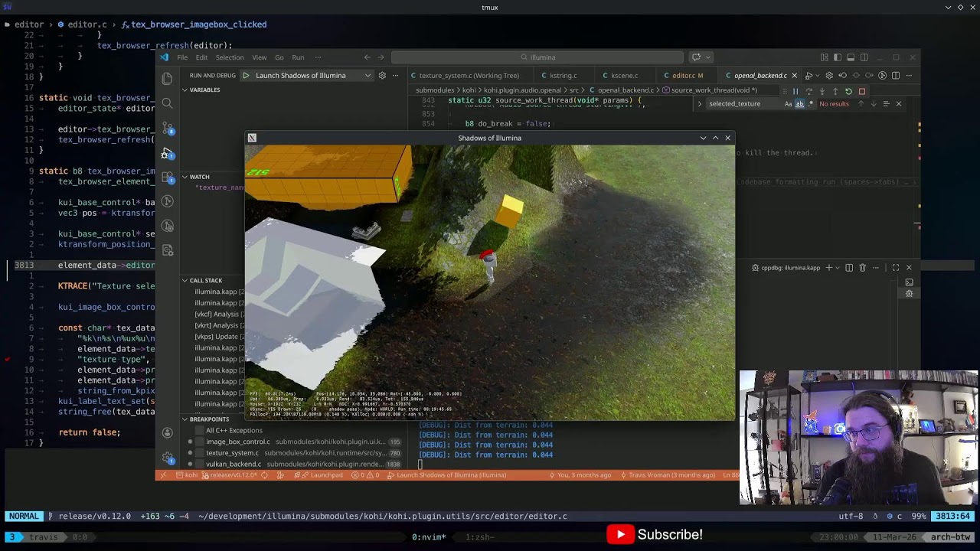Image resolution: width=980 pixels, height=551 pixels.
Task: Pause the debugger from the debug toolbar
Action: pos(795,91)
